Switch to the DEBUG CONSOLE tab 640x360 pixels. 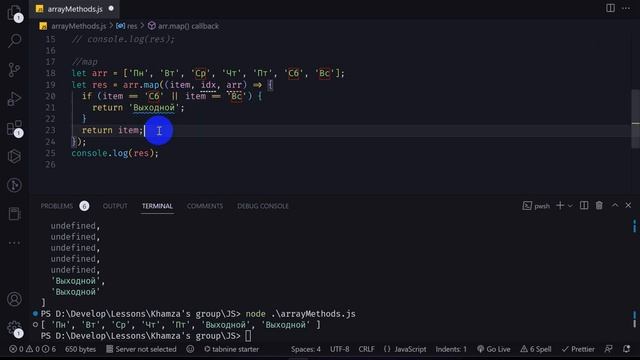[263, 206]
